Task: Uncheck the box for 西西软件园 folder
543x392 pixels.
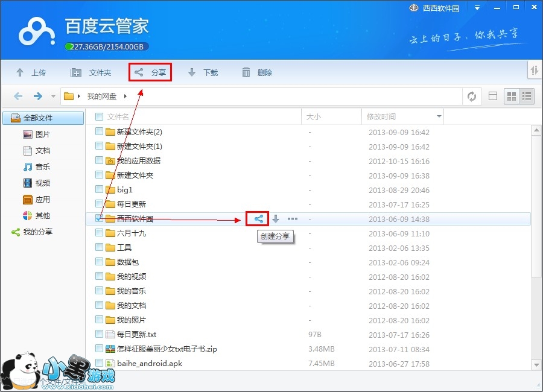Action: (99, 218)
